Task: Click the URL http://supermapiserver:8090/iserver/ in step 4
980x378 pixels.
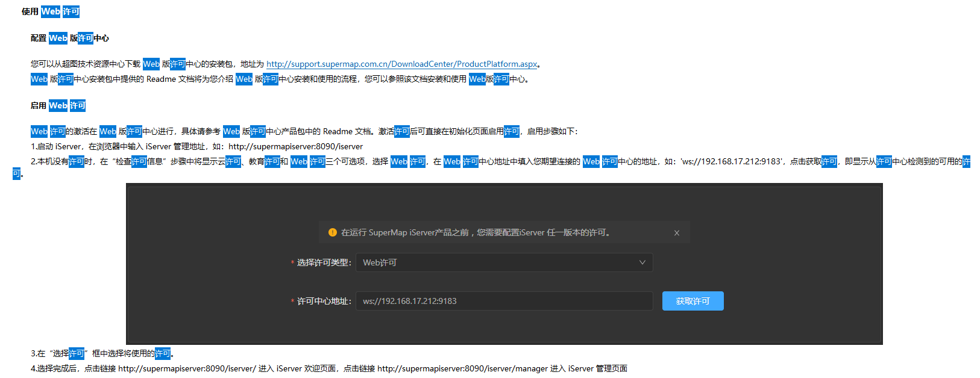Action: [x=187, y=368]
